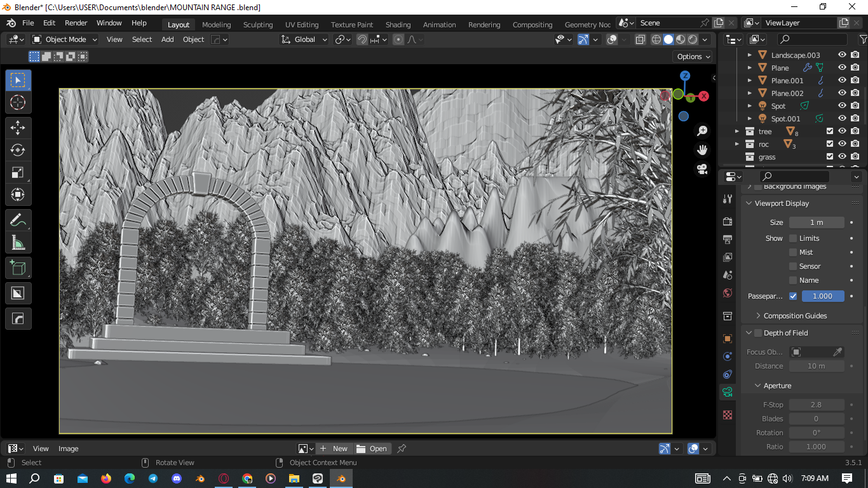The width and height of the screenshot is (868, 488).
Task: Open the Texture properties tab
Action: [x=728, y=415]
